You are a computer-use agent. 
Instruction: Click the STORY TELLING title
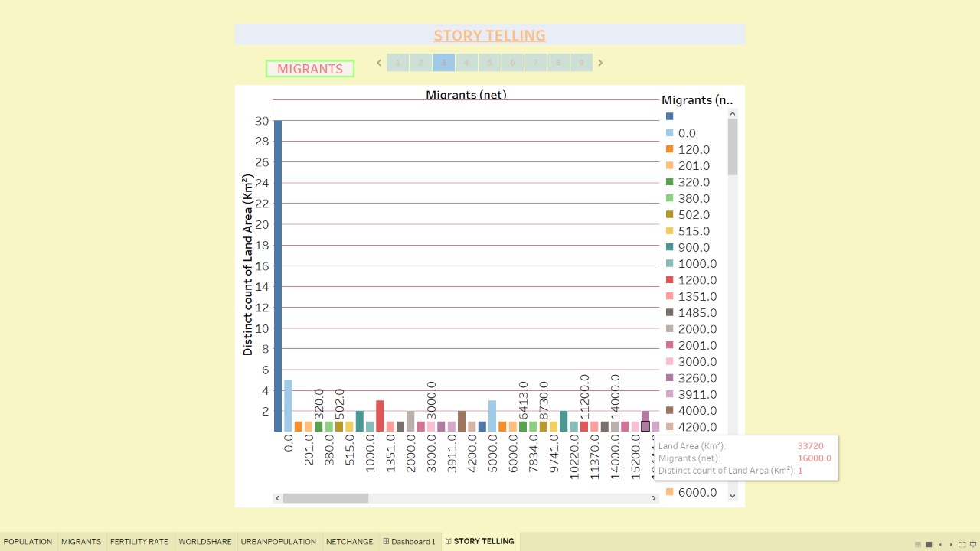489,35
